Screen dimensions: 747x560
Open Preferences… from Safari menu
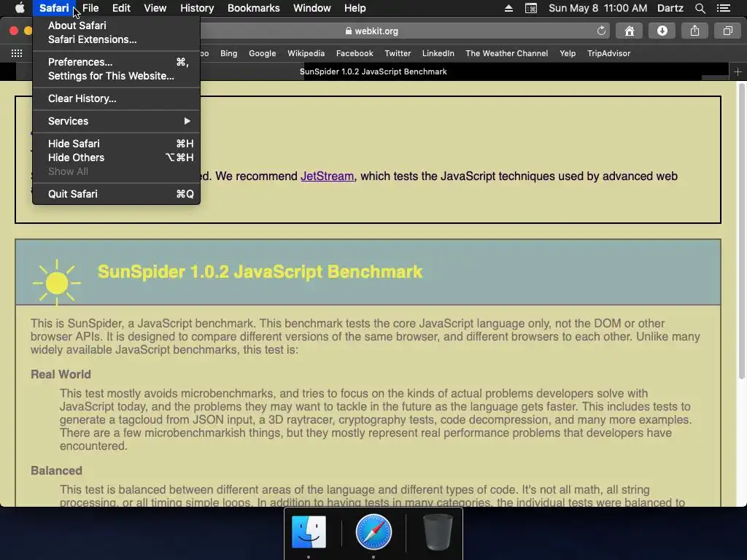pyautogui.click(x=116, y=62)
